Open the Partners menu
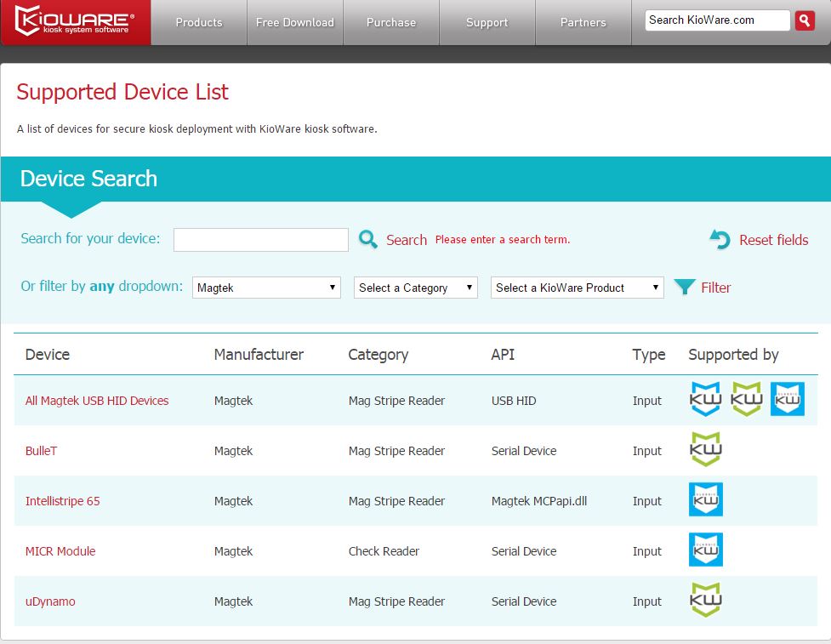This screenshot has width=831, height=644. tap(583, 22)
